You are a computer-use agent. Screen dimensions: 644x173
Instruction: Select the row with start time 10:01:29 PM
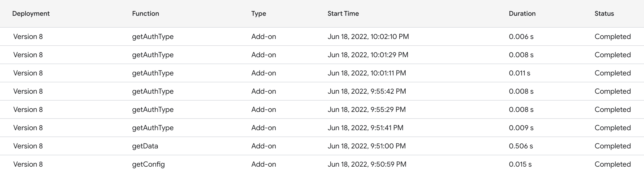point(368,55)
